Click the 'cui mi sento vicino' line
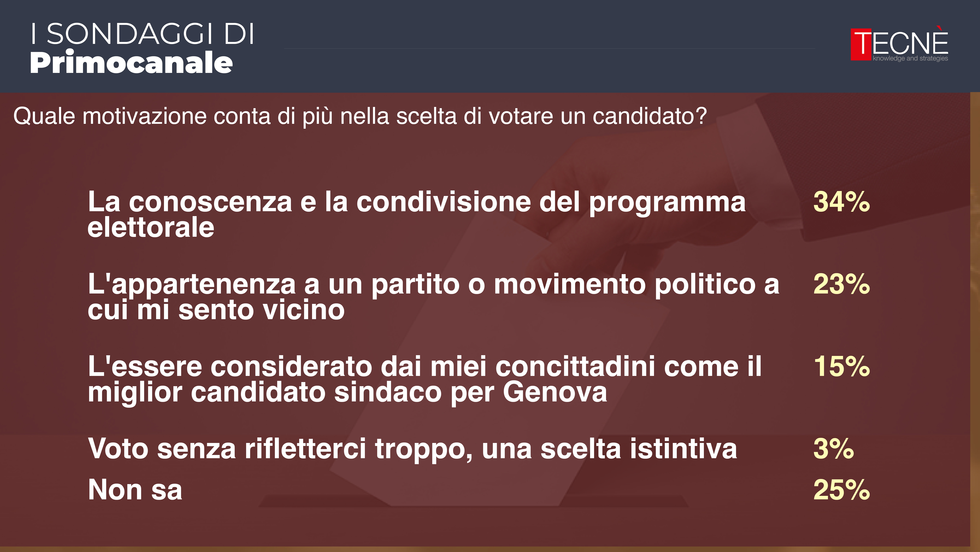This screenshot has height=552, width=980. 216,310
